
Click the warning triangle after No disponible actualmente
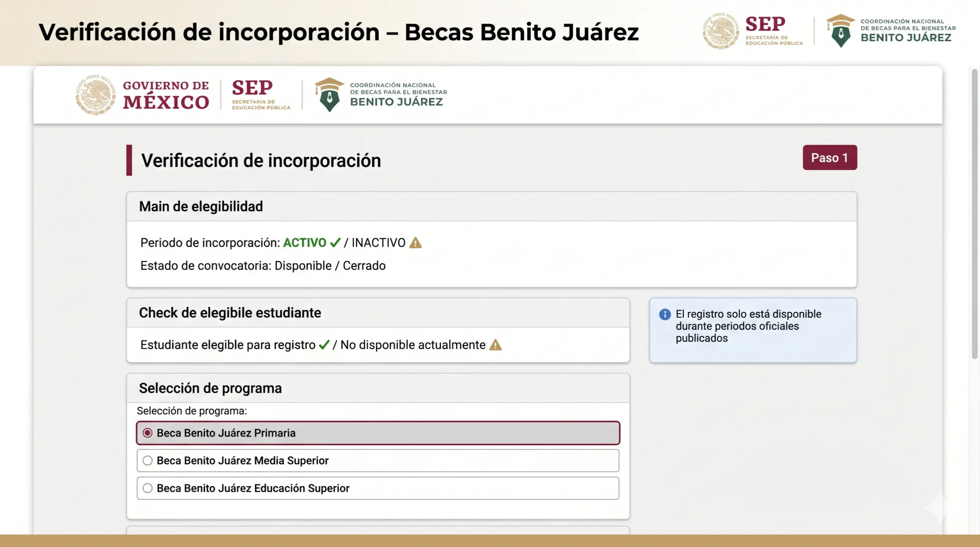(495, 345)
